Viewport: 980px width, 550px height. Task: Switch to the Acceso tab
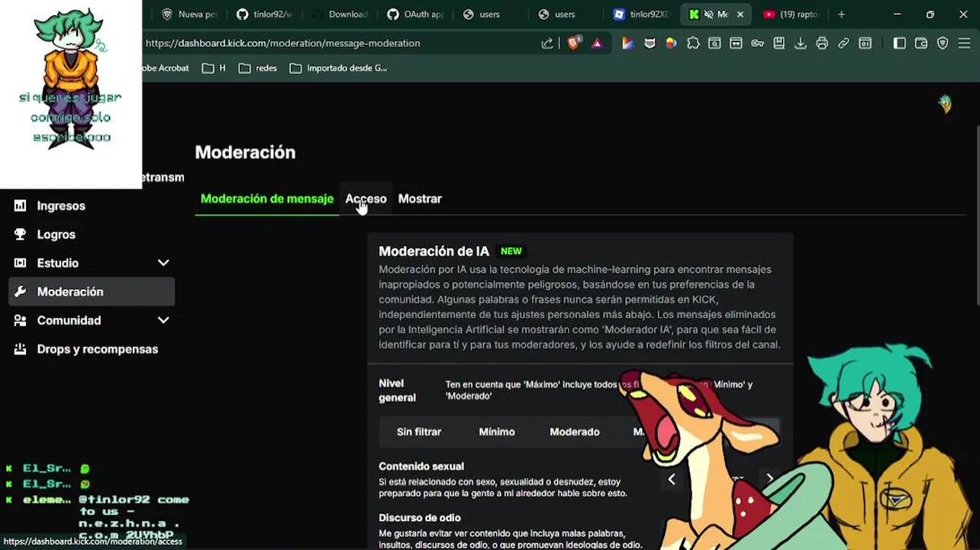(x=366, y=199)
